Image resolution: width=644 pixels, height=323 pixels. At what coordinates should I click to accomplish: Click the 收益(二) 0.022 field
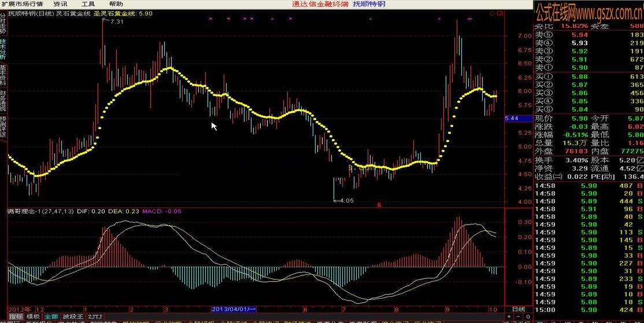(x=561, y=177)
